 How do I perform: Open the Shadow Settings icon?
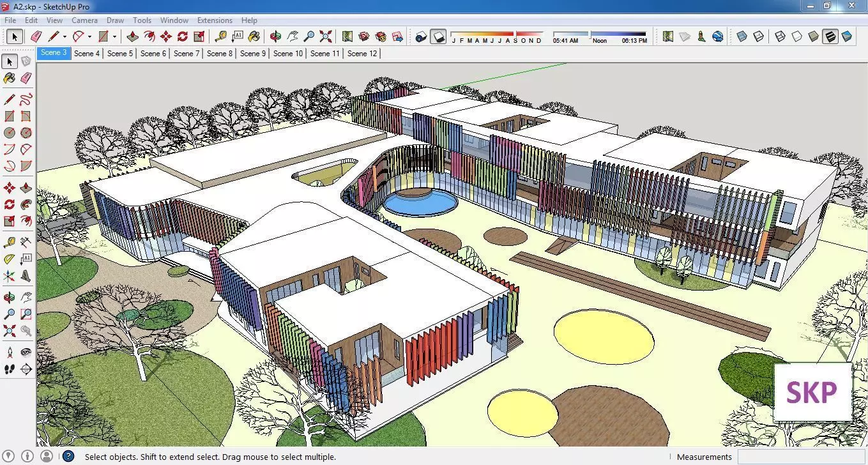[420, 36]
